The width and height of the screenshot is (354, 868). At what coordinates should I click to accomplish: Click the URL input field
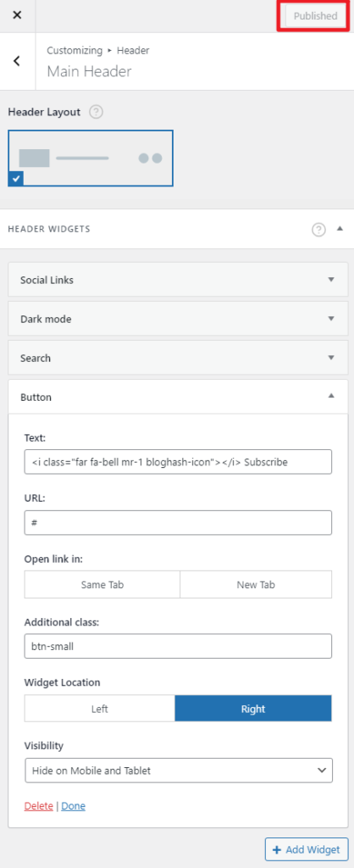coord(178,522)
